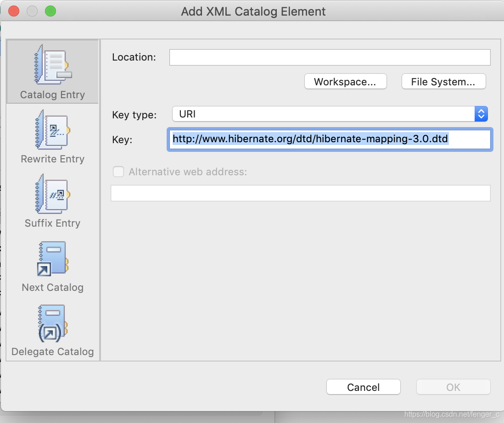The width and height of the screenshot is (504, 423).
Task: Click the Key input field
Action: coord(330,139)
